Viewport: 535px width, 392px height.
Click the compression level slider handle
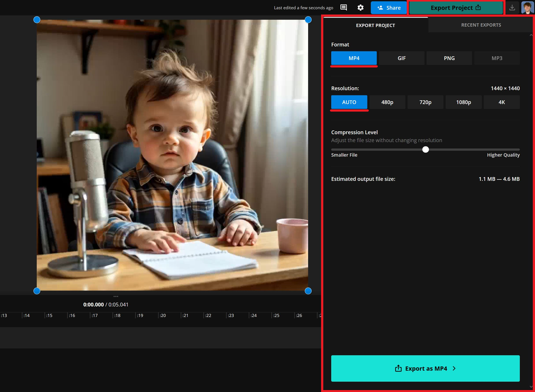point(425,150)
